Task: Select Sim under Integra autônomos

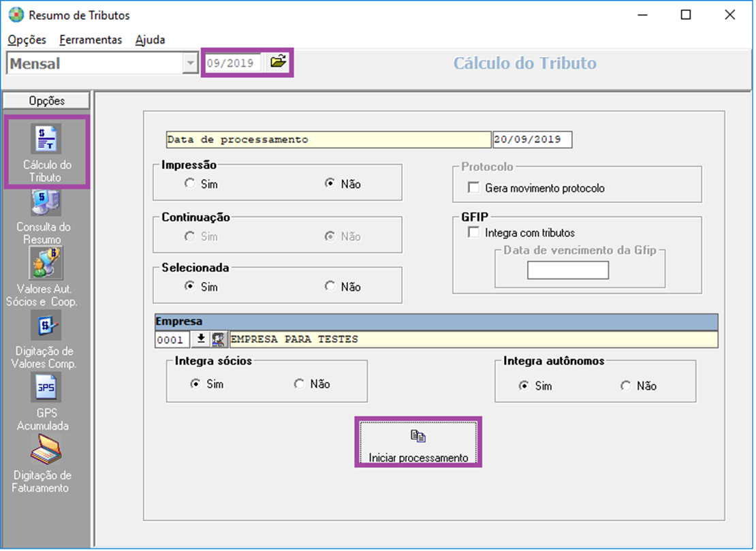Action: (524, 385)
